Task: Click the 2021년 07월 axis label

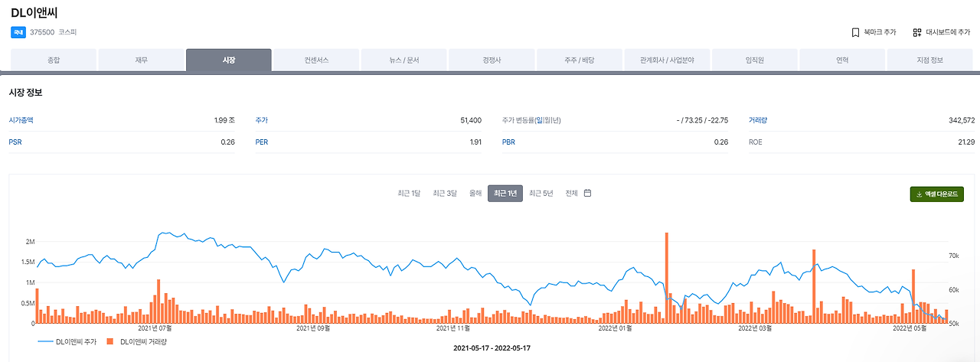Action: (155, 328)
